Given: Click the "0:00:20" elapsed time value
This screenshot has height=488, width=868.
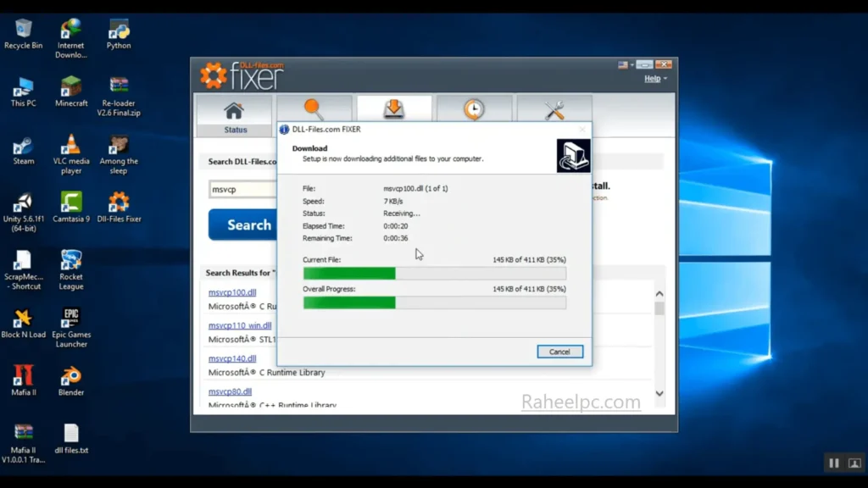Looking at the screenshot, I should coord(395,226).
